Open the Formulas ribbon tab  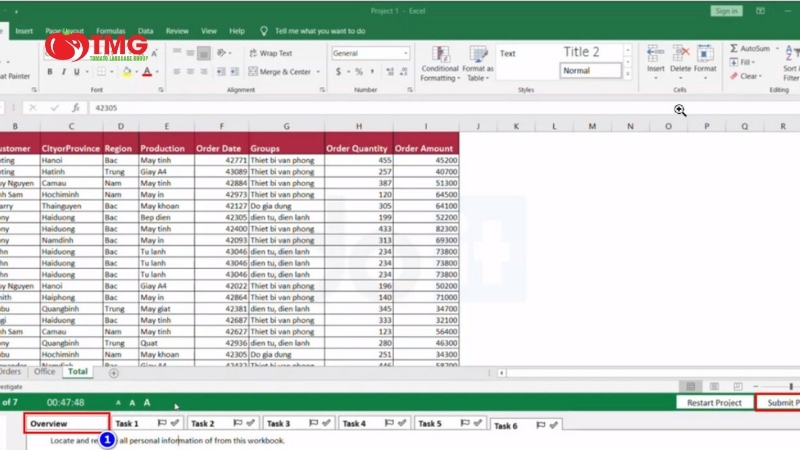[111, 31]
